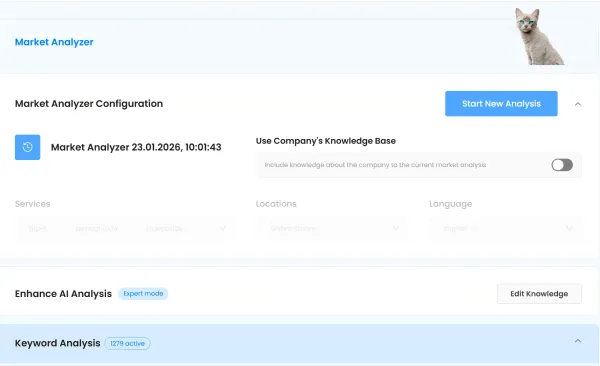The height and width of the screenshot is (366, 600).
Task: Click the Expert mode badge
Action: click(x=143, y=294)
